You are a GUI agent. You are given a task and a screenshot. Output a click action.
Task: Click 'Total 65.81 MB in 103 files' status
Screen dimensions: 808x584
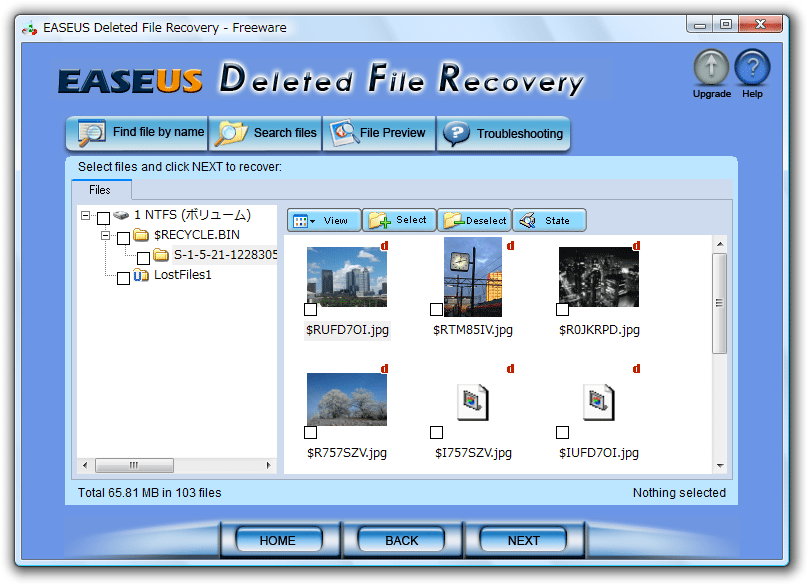[x=149, y=493]
